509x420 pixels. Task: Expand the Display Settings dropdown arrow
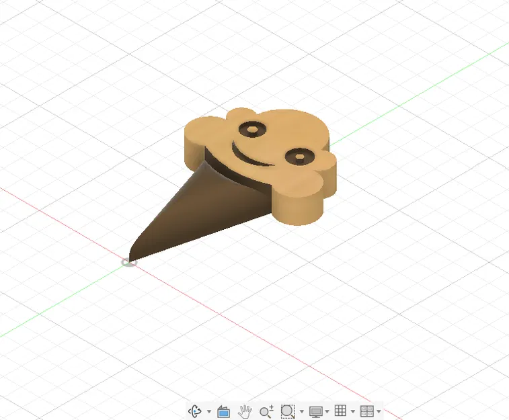pyautogui.click(x=327, y=411)
